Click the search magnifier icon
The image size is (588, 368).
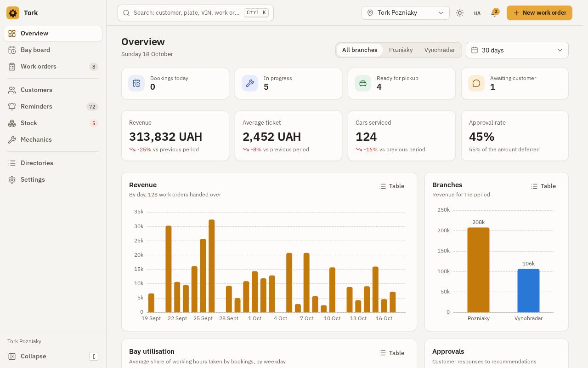(x=126, y=13)
